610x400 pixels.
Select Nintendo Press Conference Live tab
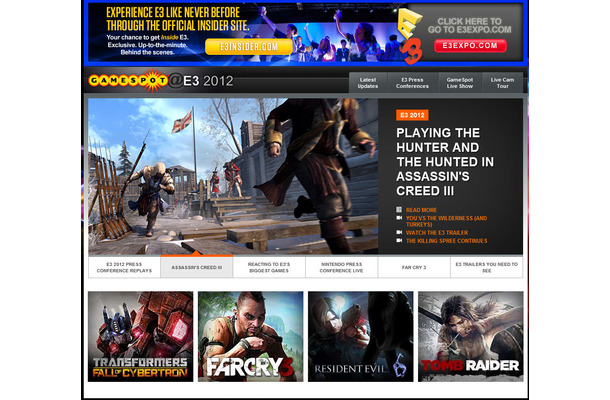(x=341, y=267)
